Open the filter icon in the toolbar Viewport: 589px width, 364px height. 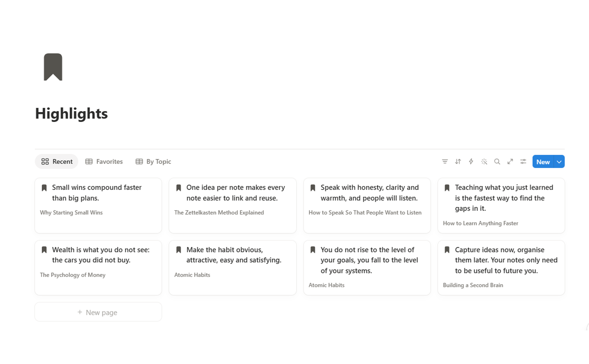tap(445, 162)
